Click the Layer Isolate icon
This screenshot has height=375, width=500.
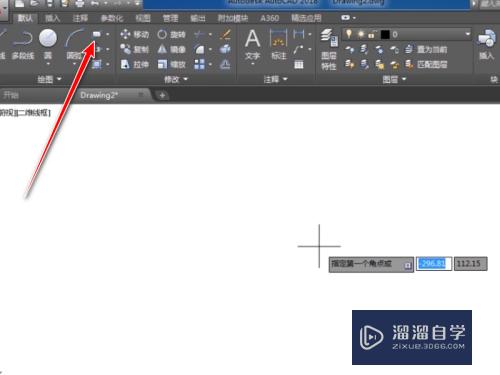point(364,50)
